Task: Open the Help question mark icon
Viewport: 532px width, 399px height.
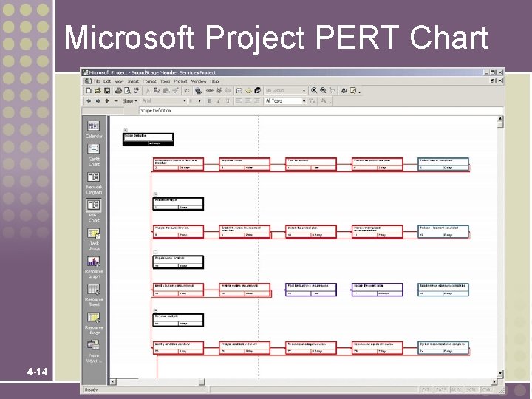Action: pos(353,91)
